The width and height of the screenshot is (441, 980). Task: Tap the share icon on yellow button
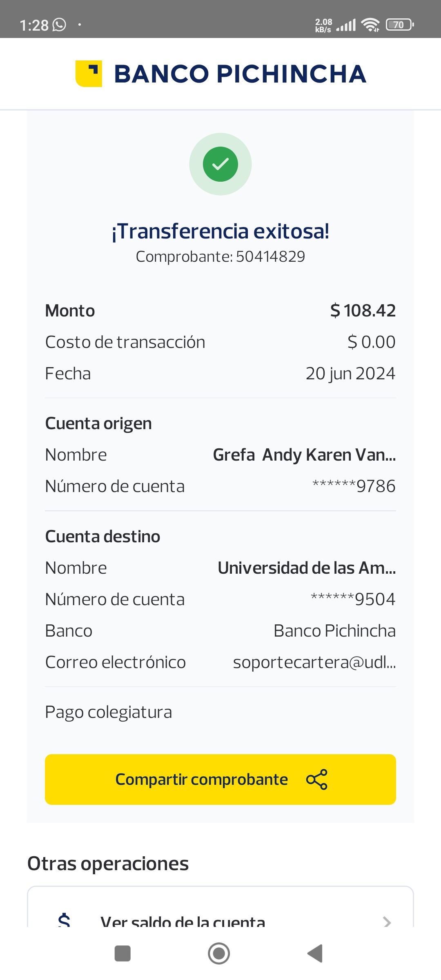317,780
